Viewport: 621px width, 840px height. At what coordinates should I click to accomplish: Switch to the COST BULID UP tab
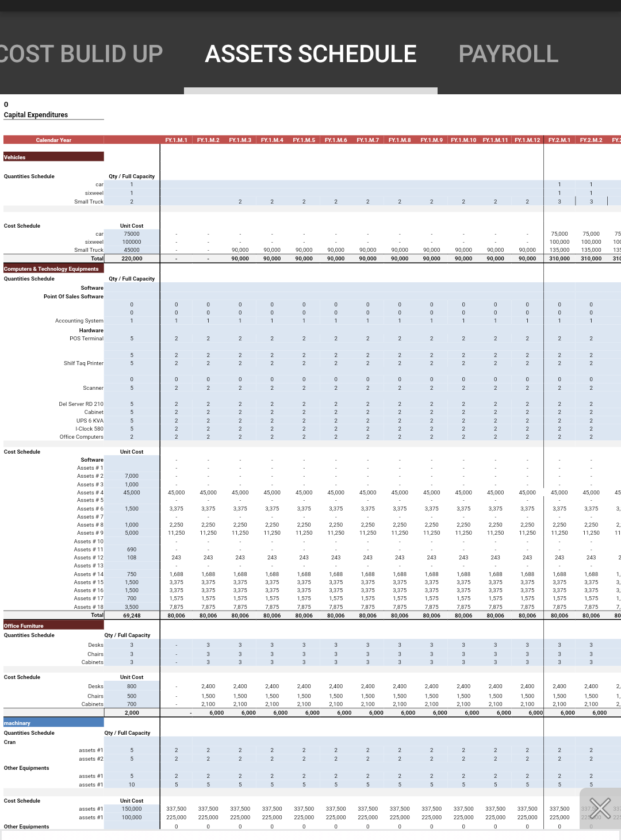coord(80,54)
